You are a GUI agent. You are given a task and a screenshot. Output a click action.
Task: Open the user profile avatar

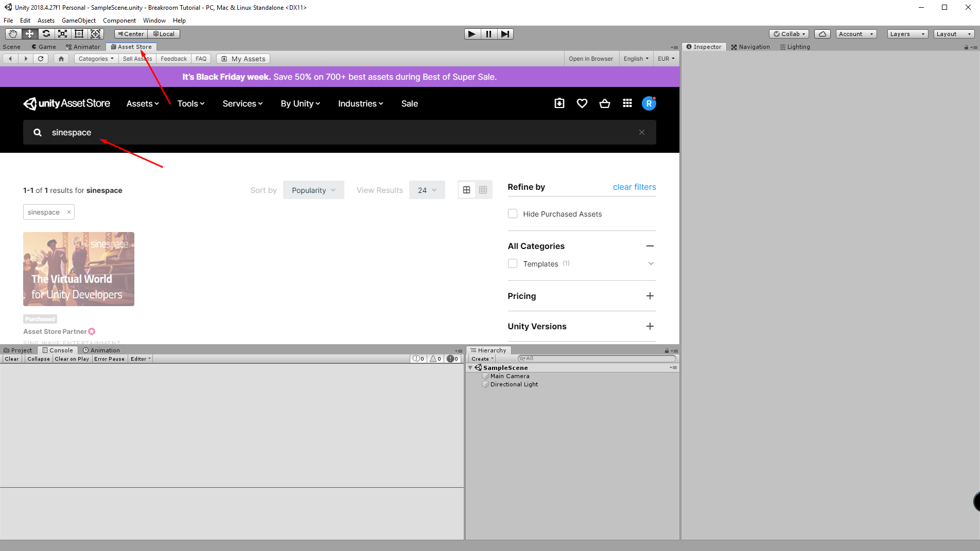[x=649, y=103]
